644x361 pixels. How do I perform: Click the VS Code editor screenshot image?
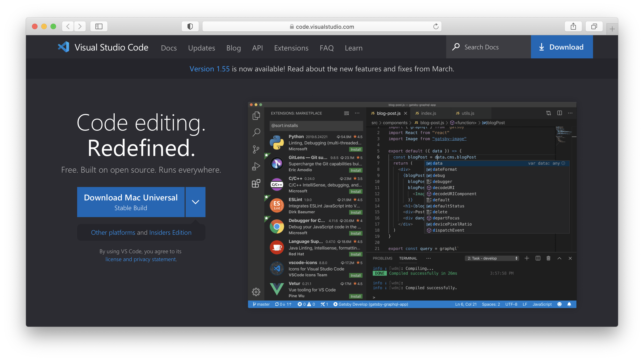(412, 205)
